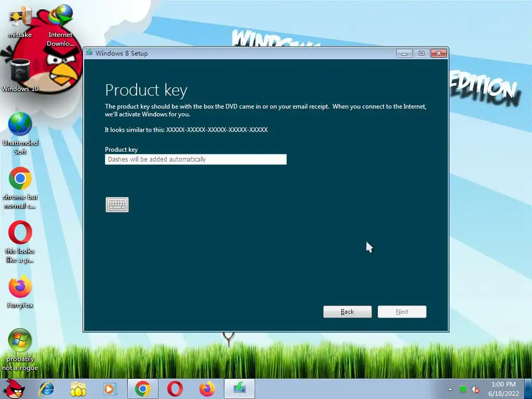Click the Next button in Setup
Screen dimensions: 532x399
coord(402,312)
